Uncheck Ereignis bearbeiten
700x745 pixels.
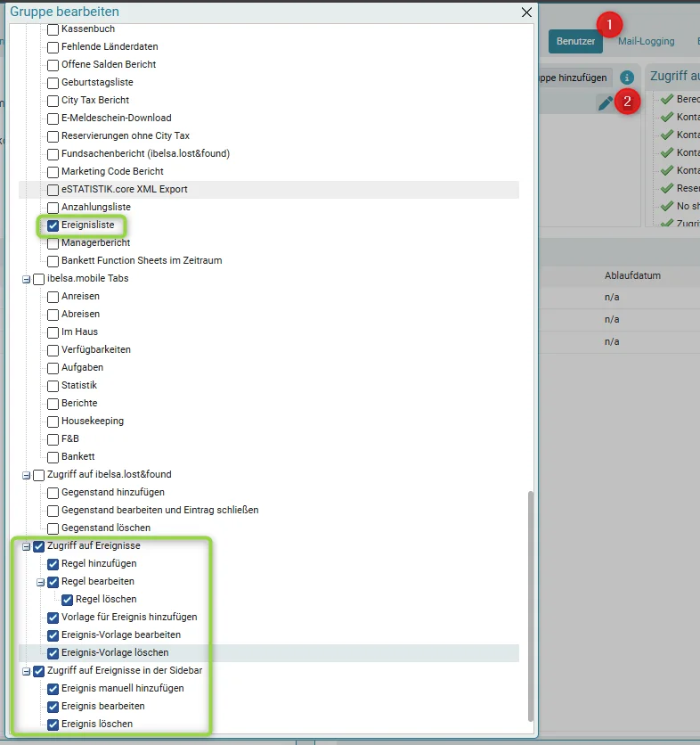coord(53,707)
